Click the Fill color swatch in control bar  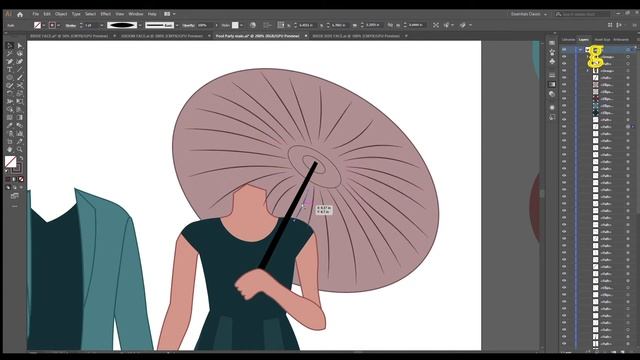click(x=37, y=25)
